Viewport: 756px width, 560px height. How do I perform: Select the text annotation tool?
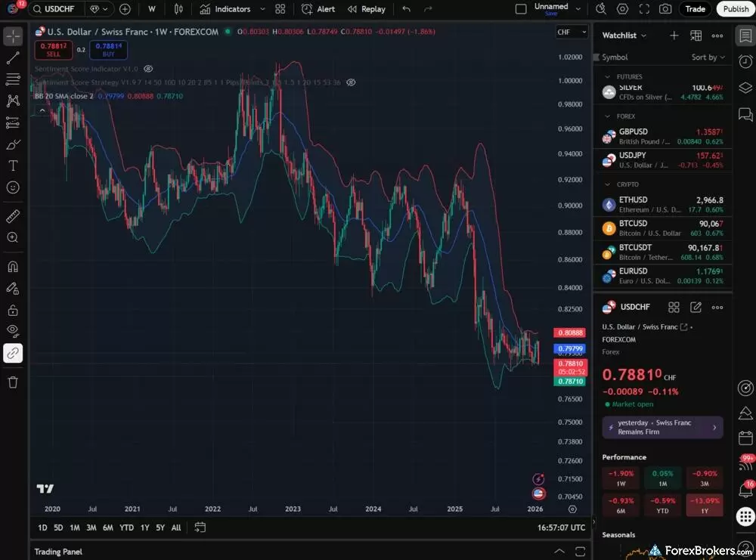[x=13, y=166]
